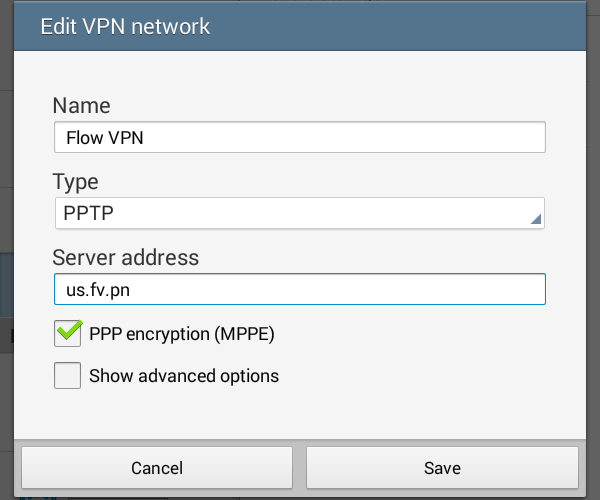The width and height of the screenshot is (600, 500).
Task: Place cursor on 'us.fv.pn' text
Action: (x=98, y=290)
